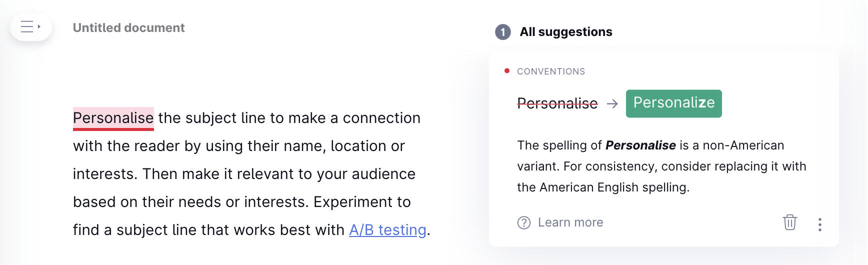The image size is (868, 265).
Task: Click the arrow between Personalise and Personalize
Action: [612, 103]
